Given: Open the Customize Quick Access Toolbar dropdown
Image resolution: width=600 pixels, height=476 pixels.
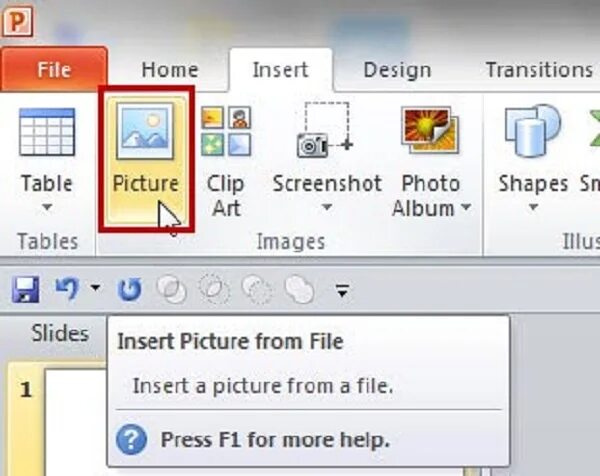Looking at the screenshot, I should click(x=342, y=291).
